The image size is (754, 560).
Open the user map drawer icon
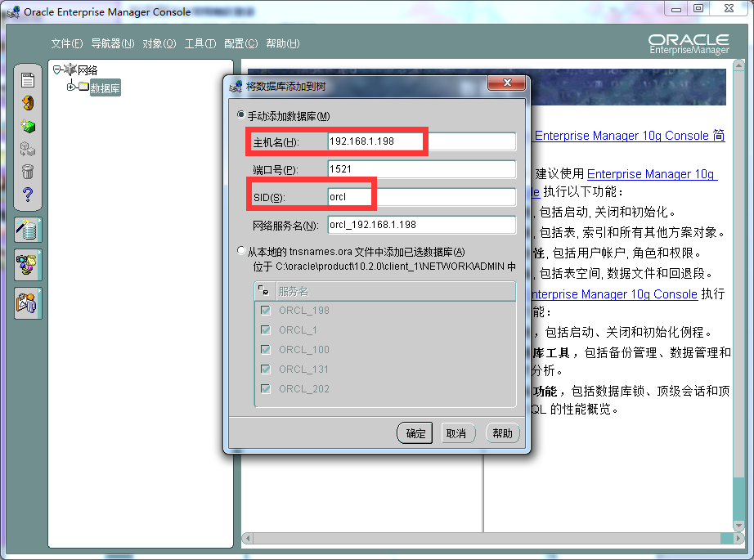28,303
